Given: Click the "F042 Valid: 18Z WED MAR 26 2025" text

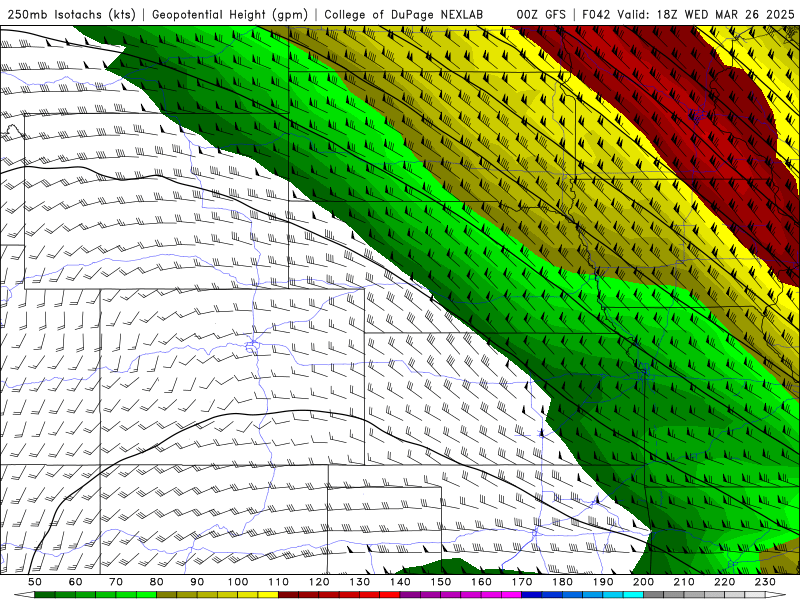Looking at the screenshot, I should point(688,15).
